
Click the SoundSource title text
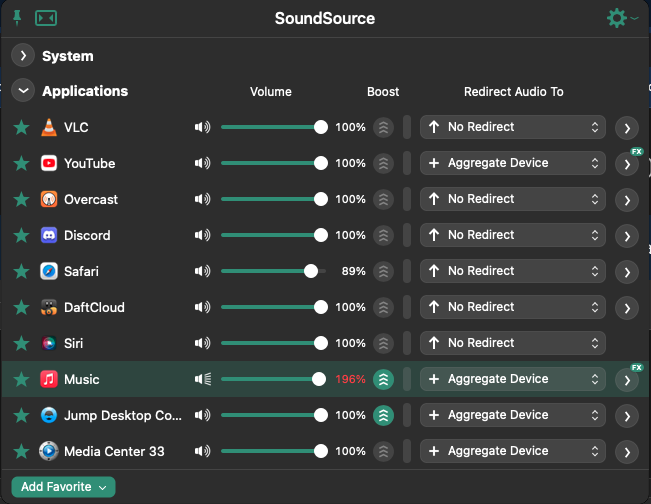325,18
